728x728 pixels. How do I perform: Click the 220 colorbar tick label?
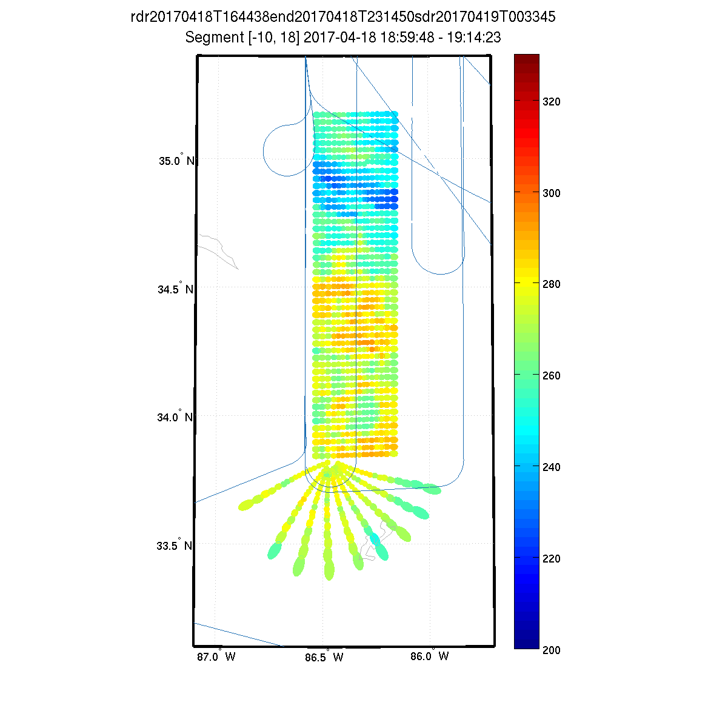551,558
